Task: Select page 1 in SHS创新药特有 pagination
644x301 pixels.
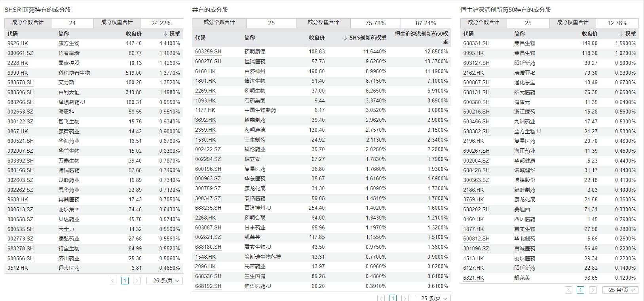Action: (x=125, y=280)
